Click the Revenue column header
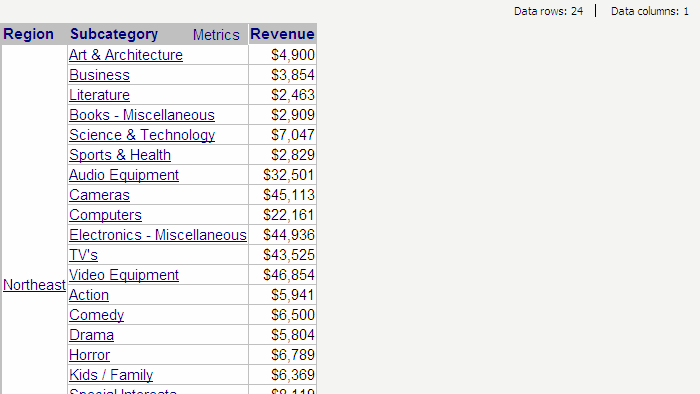 (x=282, y=34)
